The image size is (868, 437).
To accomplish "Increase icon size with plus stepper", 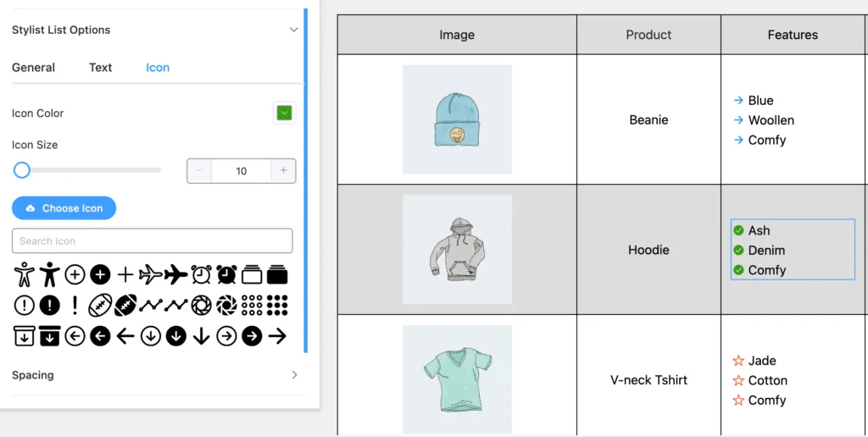I will pos(283,171).
